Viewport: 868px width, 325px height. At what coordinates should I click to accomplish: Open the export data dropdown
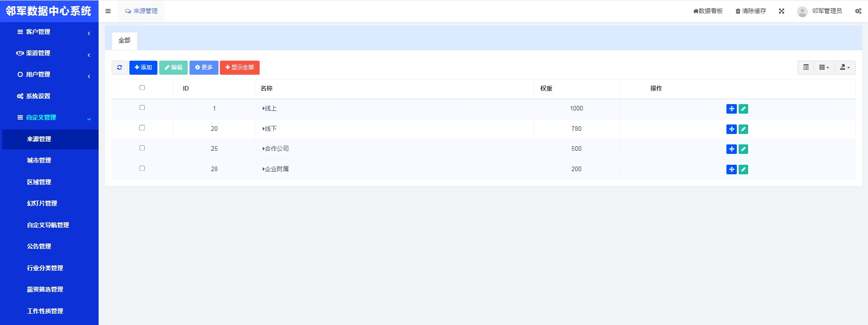click(x=844, y=67)
